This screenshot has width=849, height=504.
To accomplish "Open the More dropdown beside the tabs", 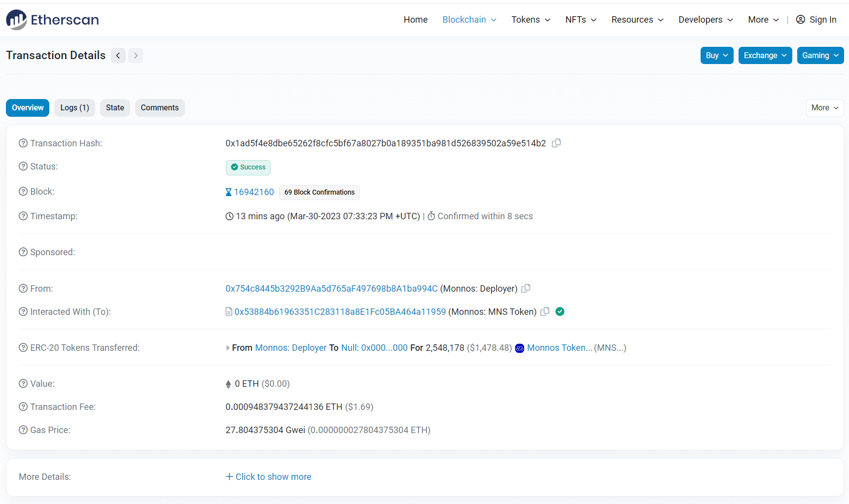I will (825, 108).
